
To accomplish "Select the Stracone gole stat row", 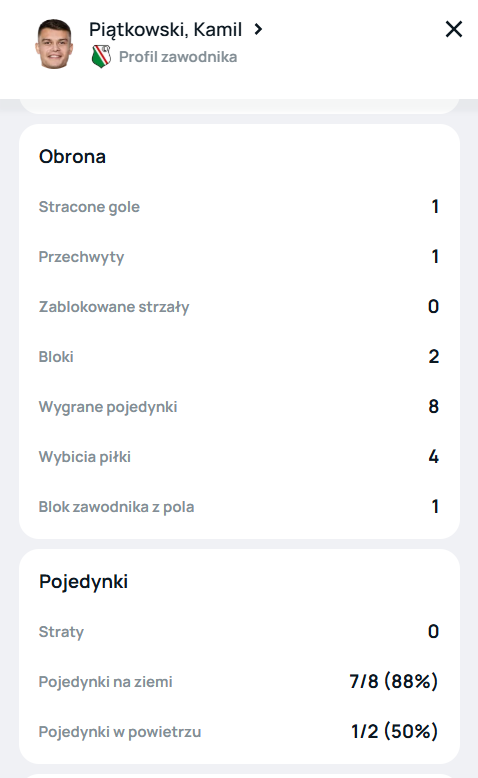I will click(239, 207).
